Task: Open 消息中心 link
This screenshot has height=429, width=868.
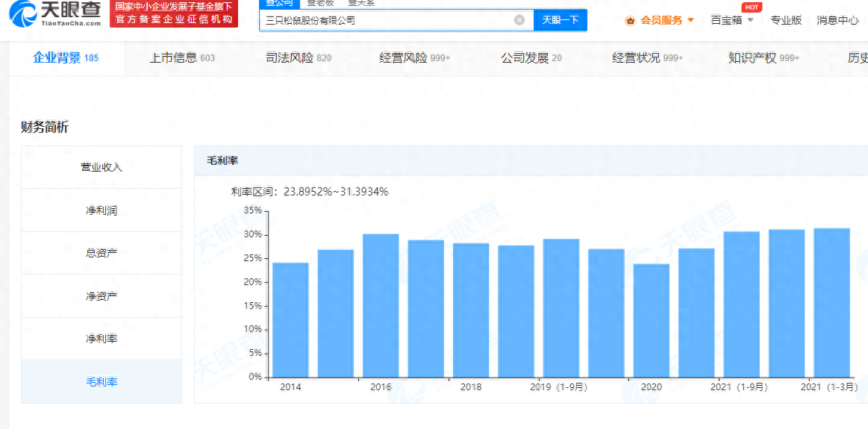Action: coord(837,20)
